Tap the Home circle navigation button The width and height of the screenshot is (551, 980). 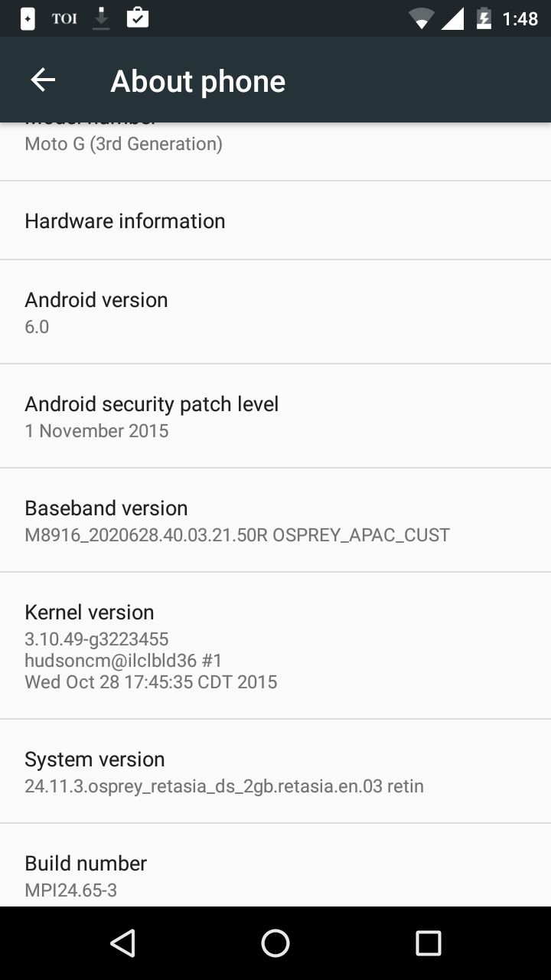point(275,943)
